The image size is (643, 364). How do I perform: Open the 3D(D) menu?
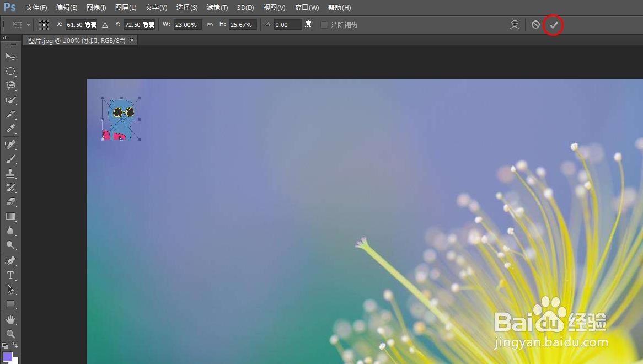point(245,8)
